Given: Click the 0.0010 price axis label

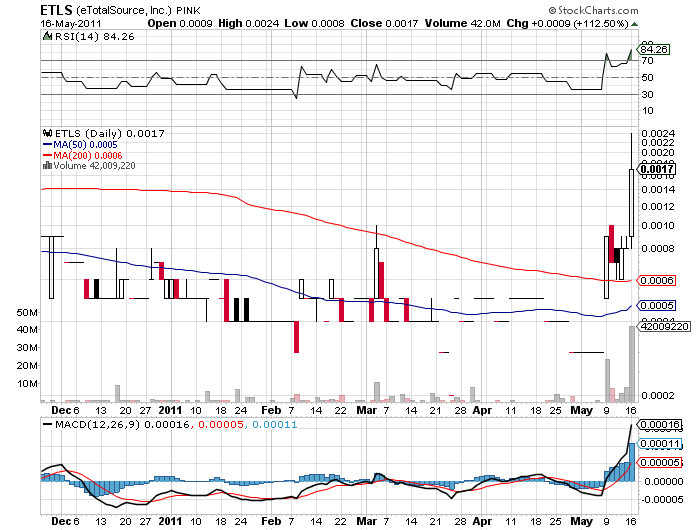Looking at the screenshot, I should point(658,225).
